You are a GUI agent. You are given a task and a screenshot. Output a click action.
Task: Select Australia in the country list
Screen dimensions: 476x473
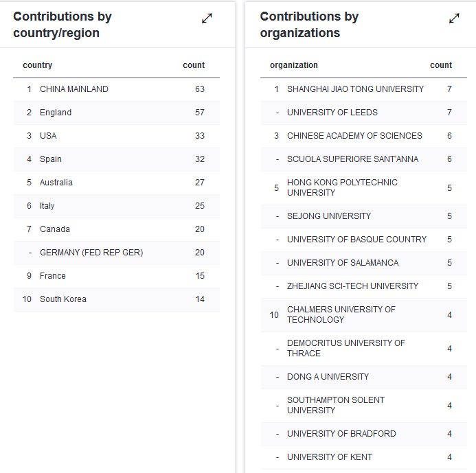(56, 183)
